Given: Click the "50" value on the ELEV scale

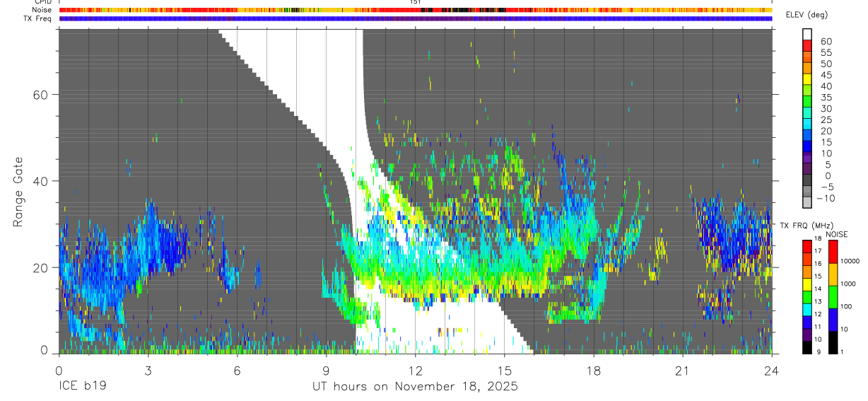Looking at the screenshot, I should tap(826, 64).
